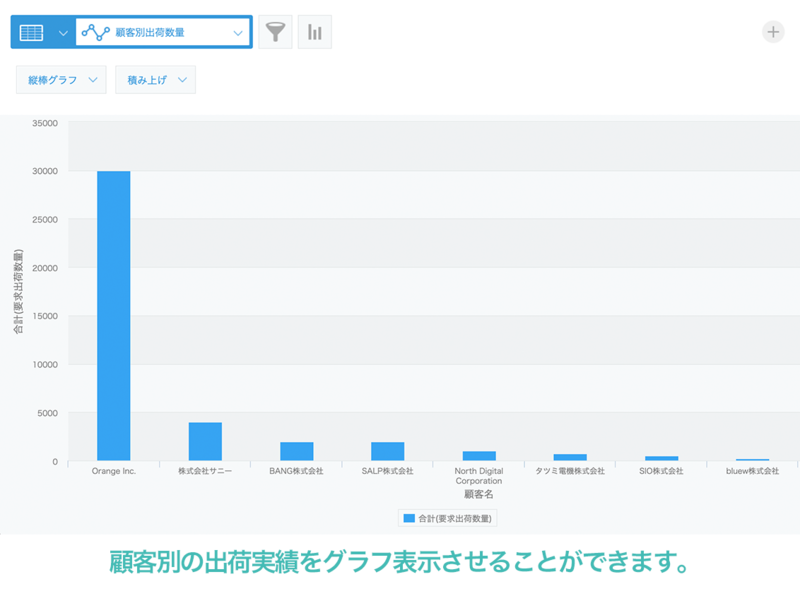Click the 株式会社サニー axis label
The height and width of the screenshot is (596, 800).
coord(205,471)
